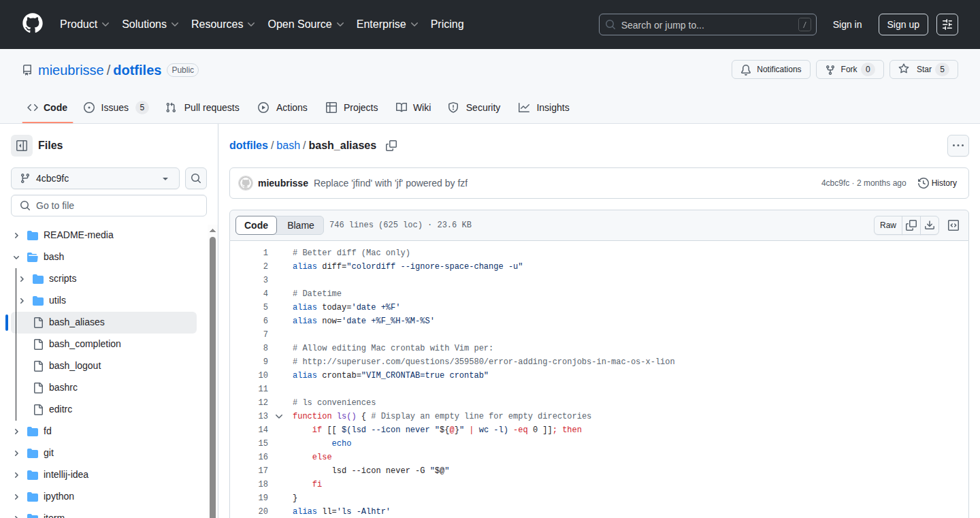Open the utils folder in tree
The image size is (980, 518).
point(57,300)
